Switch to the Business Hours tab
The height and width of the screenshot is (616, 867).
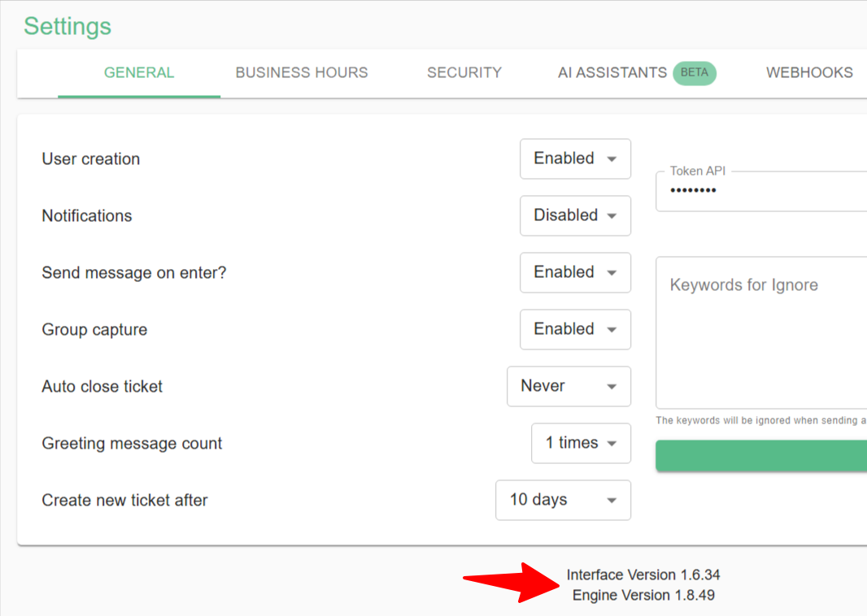(x=302, y=72)
